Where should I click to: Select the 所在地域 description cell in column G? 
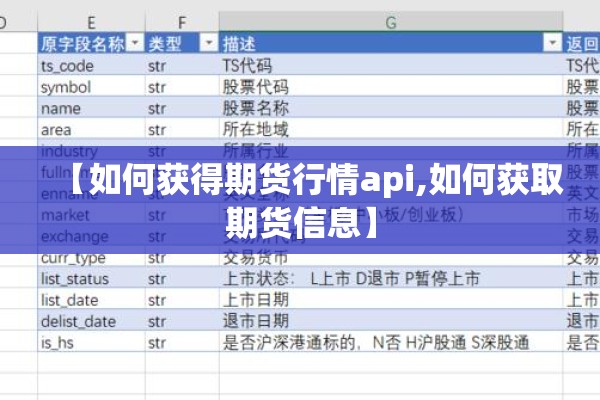point(391,129)
